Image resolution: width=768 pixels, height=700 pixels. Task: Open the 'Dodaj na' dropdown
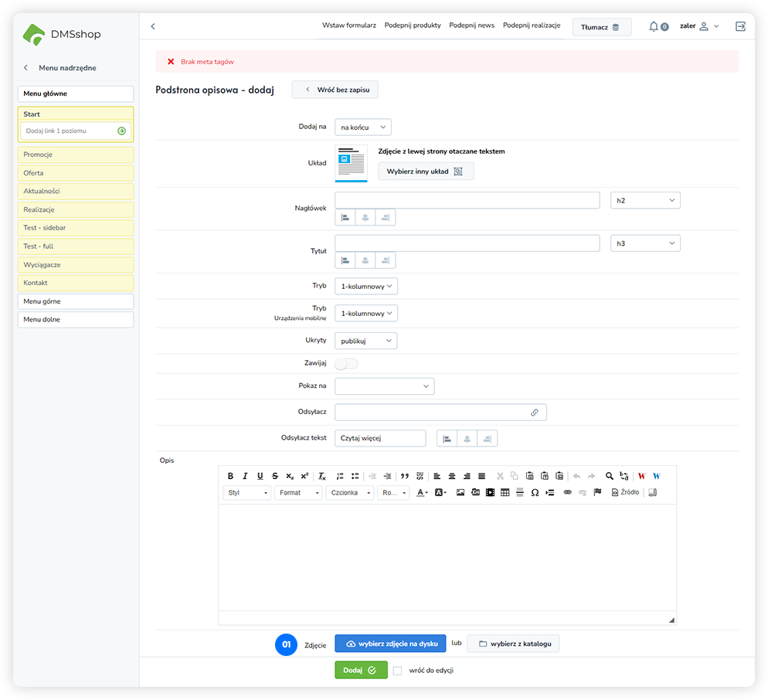363,127
